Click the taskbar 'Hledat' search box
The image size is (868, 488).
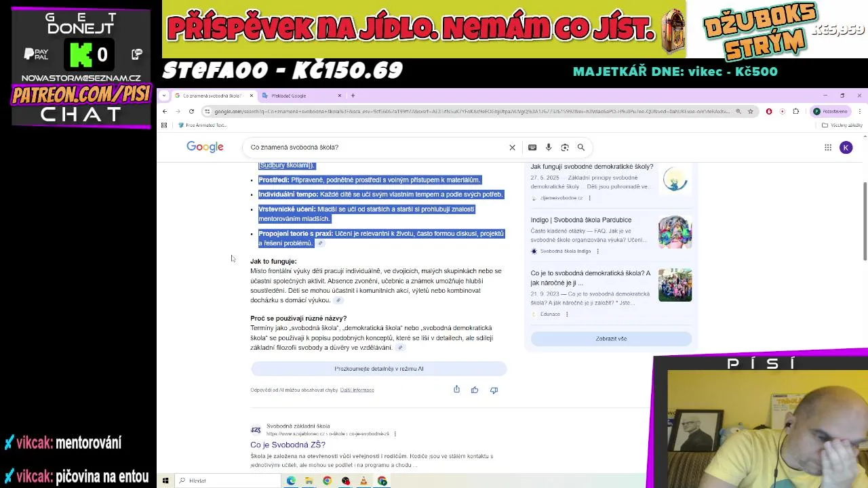[228, 481]
